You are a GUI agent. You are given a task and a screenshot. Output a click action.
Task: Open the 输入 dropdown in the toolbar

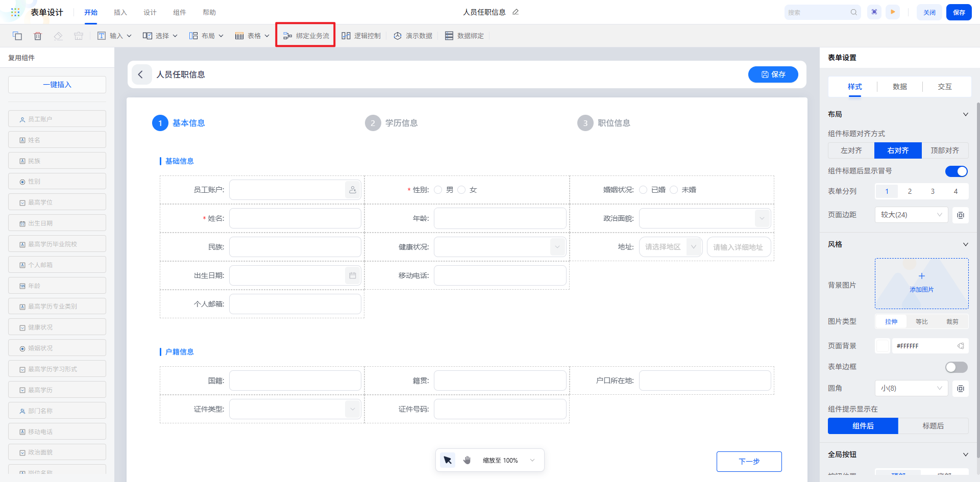click(115, 36)
